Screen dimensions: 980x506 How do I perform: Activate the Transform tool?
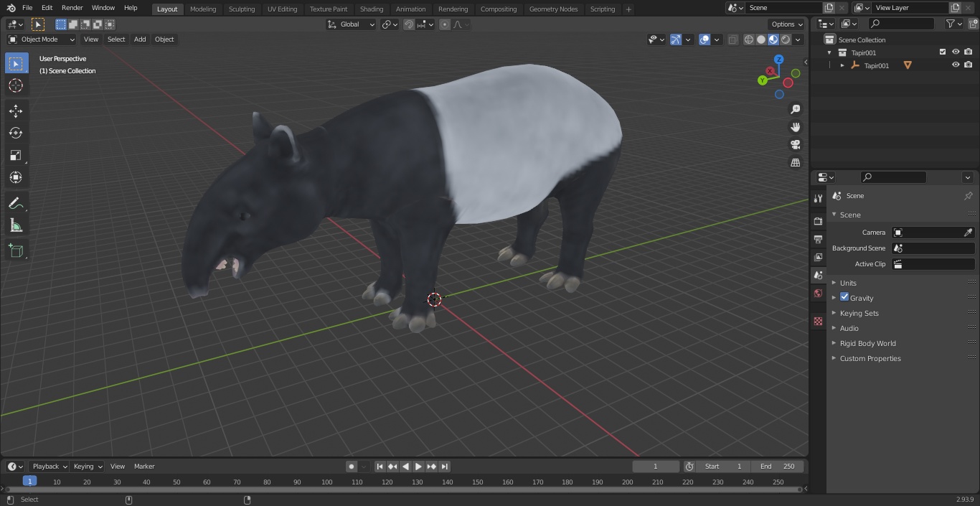pos(16,177)
